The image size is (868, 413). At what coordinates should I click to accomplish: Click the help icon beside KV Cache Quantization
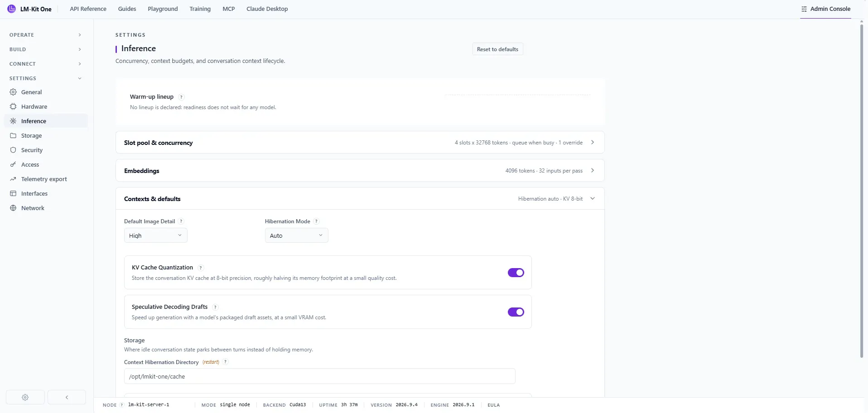coord(201,268)
